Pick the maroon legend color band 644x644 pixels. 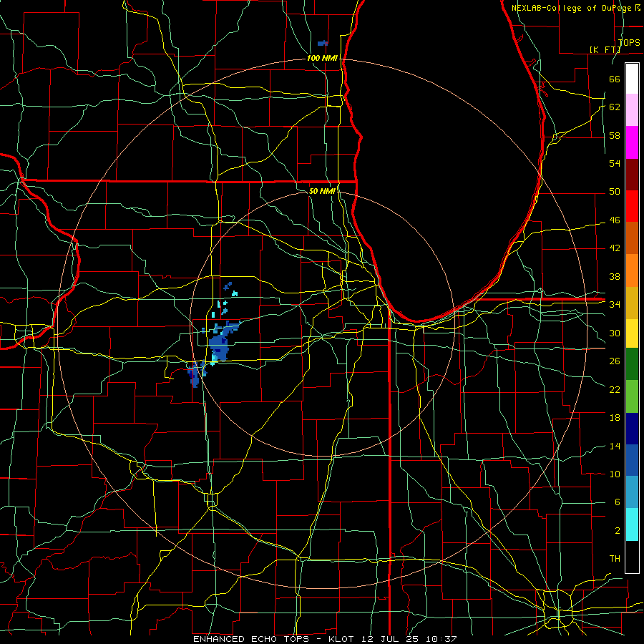click(x=632, y=175)
